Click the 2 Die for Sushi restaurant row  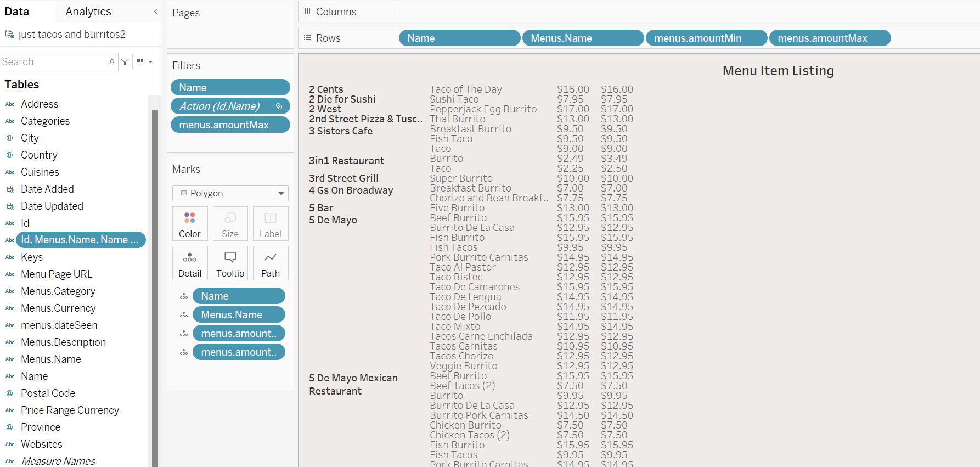(x=342, y=99)
